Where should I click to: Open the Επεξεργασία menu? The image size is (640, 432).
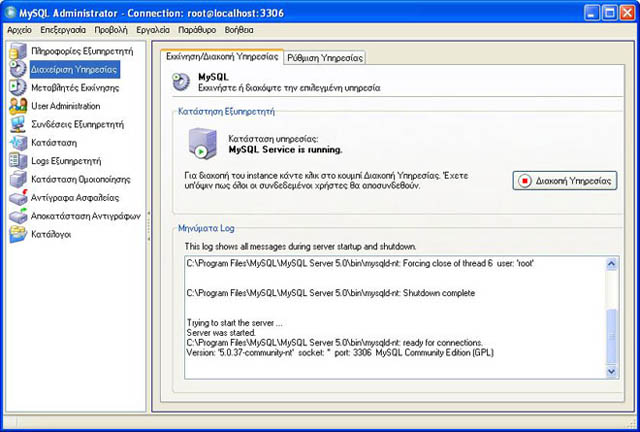63,30
